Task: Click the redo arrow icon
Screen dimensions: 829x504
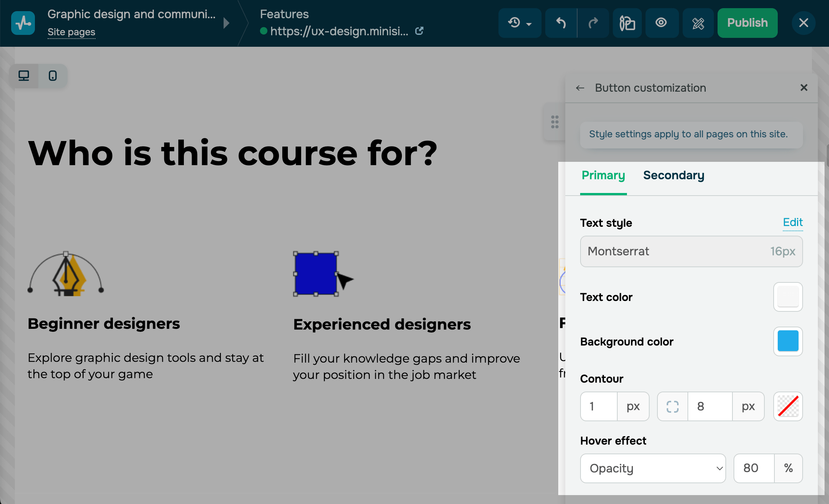Action: 593,23
